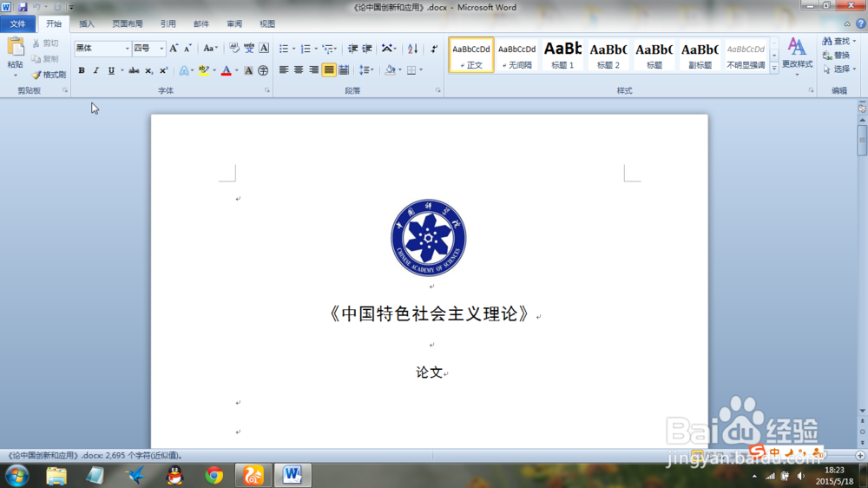This screenshot has width=868, height=488.
Task: Click the Distributed alignment icon
Action: pos(344,69)
